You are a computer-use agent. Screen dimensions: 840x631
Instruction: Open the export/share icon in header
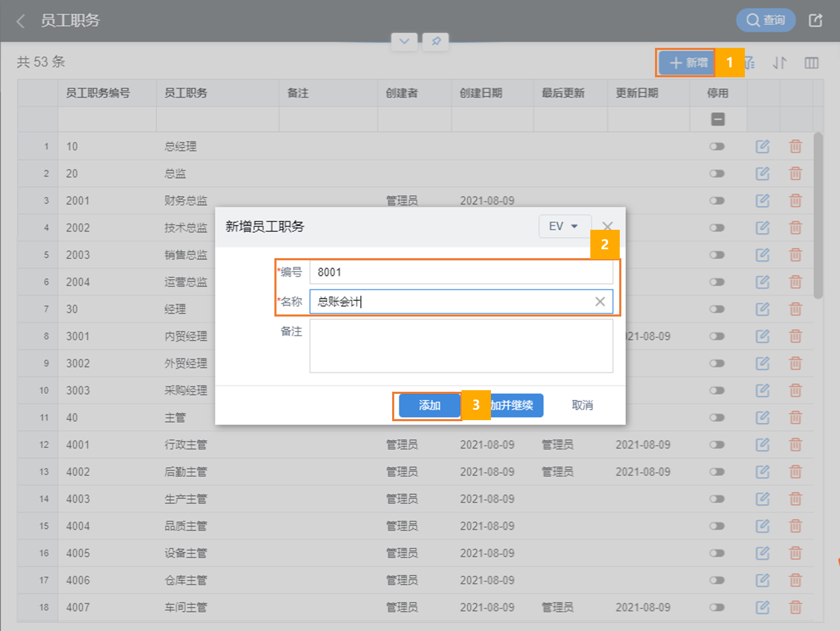815,21
